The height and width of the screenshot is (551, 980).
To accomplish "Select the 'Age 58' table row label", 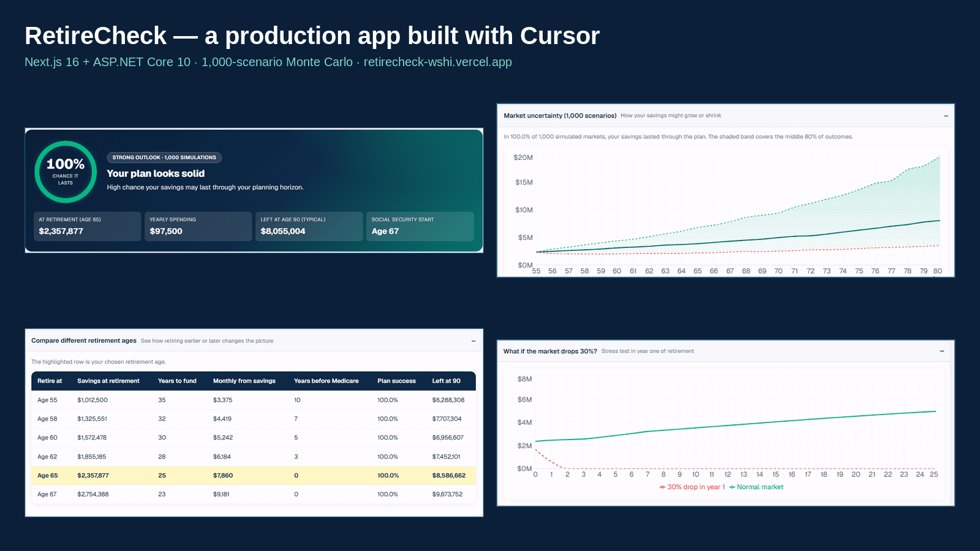I will coord(47,419).
